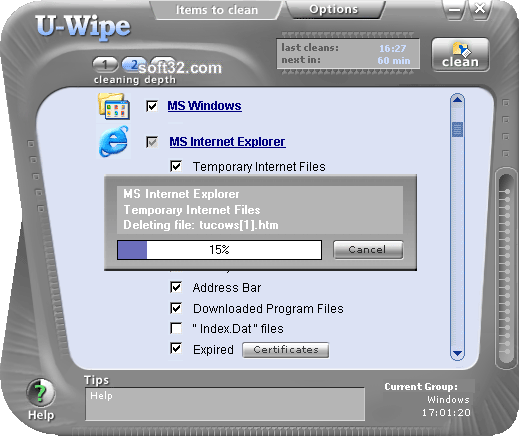Uncheck the Expired checkbox

point(176,349)
